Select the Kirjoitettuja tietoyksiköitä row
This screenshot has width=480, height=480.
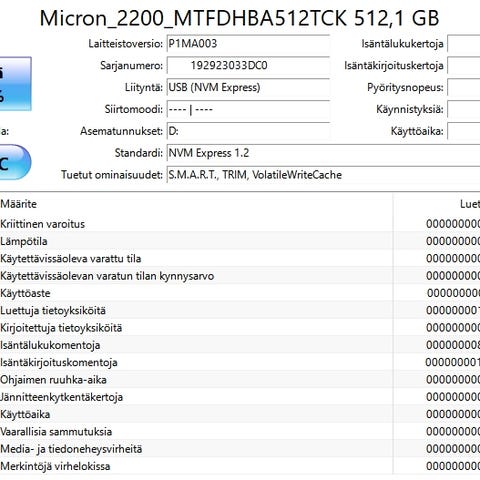(x=240, y=328)
